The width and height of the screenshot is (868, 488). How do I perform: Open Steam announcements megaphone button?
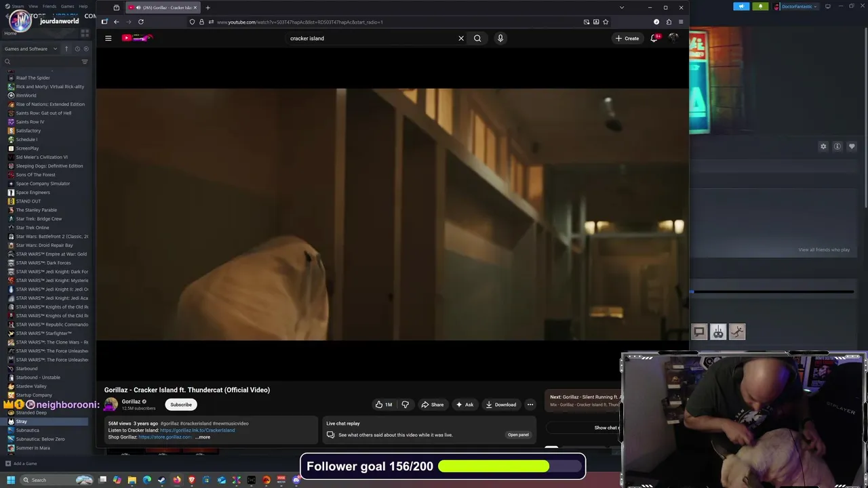pos(741,6)
